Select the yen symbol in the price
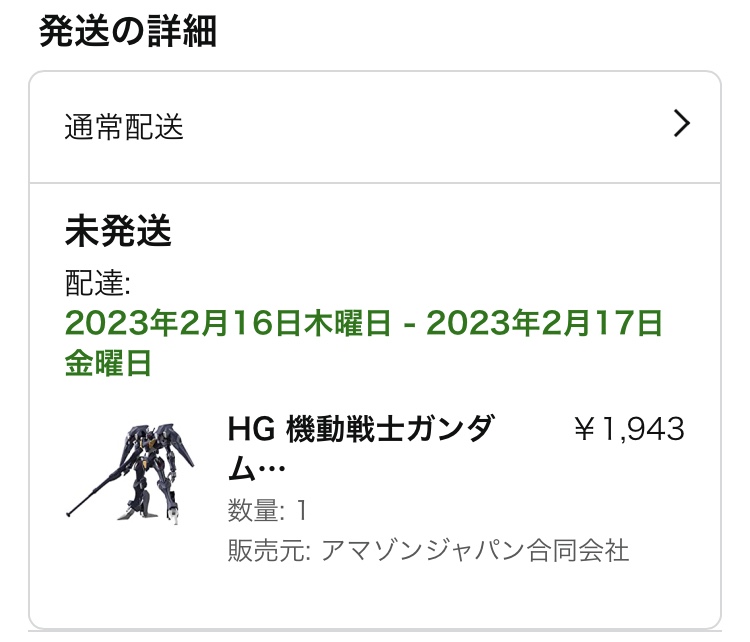This screenshot has width=750, height=642. 584,429
